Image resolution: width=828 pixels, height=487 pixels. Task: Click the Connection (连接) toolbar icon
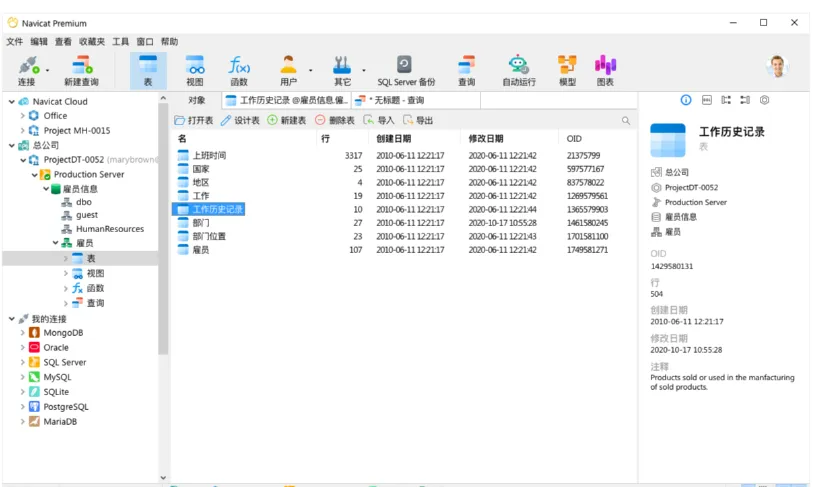pyautogui.click(x=27, y=71)
